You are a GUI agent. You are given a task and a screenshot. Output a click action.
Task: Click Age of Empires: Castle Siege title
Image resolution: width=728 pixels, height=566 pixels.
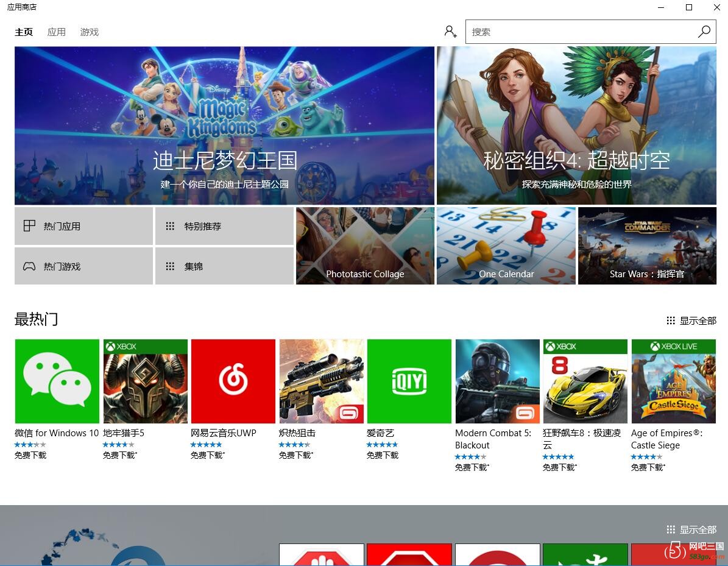(x=666, y=439)
